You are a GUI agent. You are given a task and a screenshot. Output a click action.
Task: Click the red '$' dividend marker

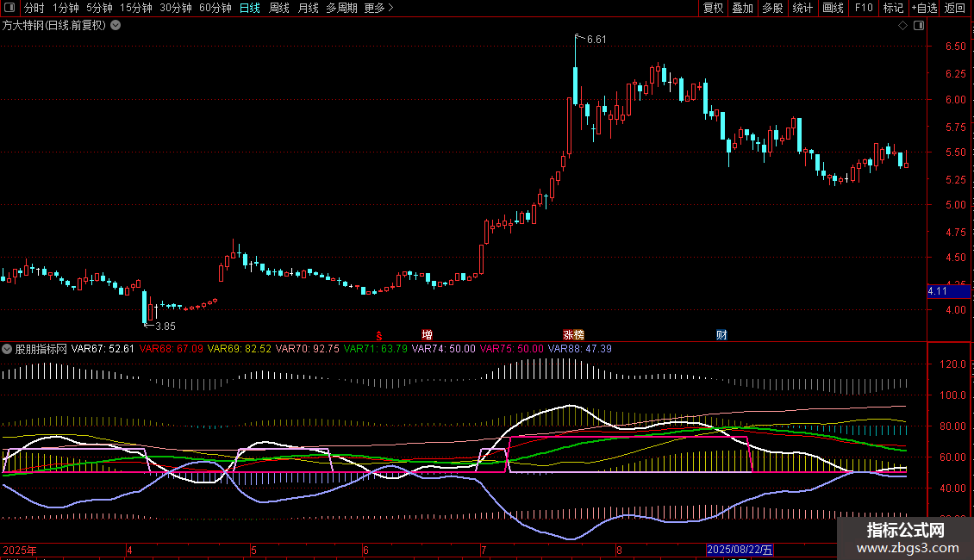[378, 335]
